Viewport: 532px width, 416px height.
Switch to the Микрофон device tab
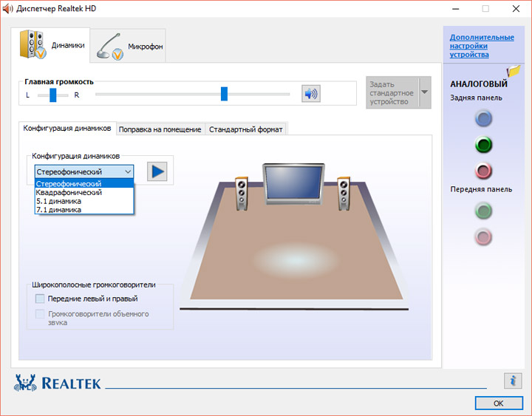pyautogui.click(x=128, y=46)
